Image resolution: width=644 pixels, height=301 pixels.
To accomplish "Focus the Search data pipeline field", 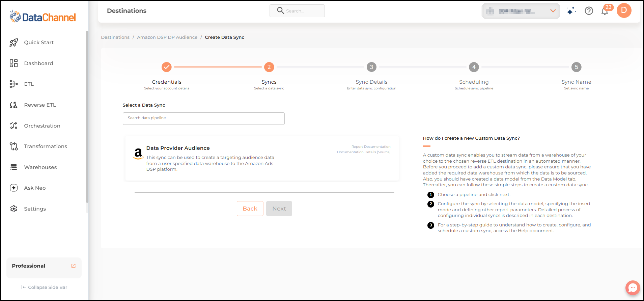I will coord(204,118).
